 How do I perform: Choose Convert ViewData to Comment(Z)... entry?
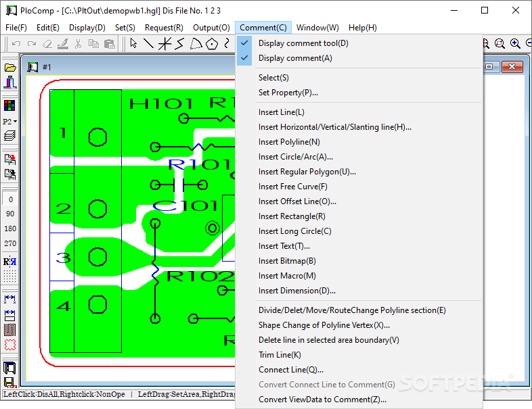[x=359, y=400]
